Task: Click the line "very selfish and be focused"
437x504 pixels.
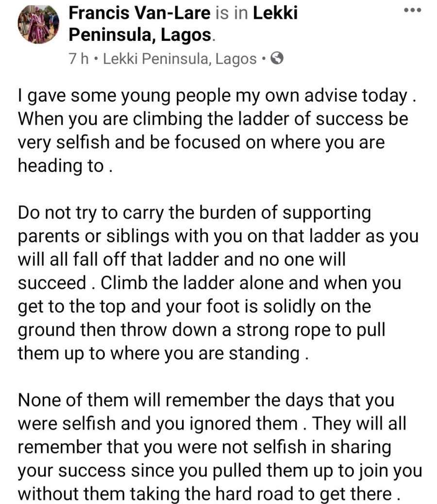Action: pyautogui.click(x=201, y=143)
